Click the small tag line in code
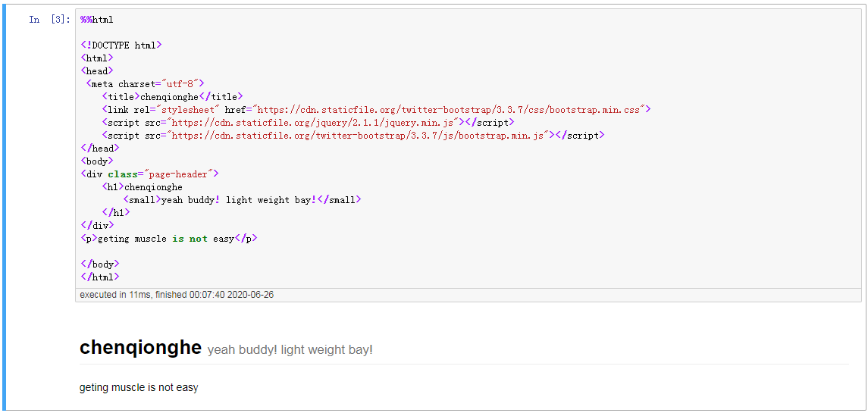868x413 pixels. tap(243, 200)
